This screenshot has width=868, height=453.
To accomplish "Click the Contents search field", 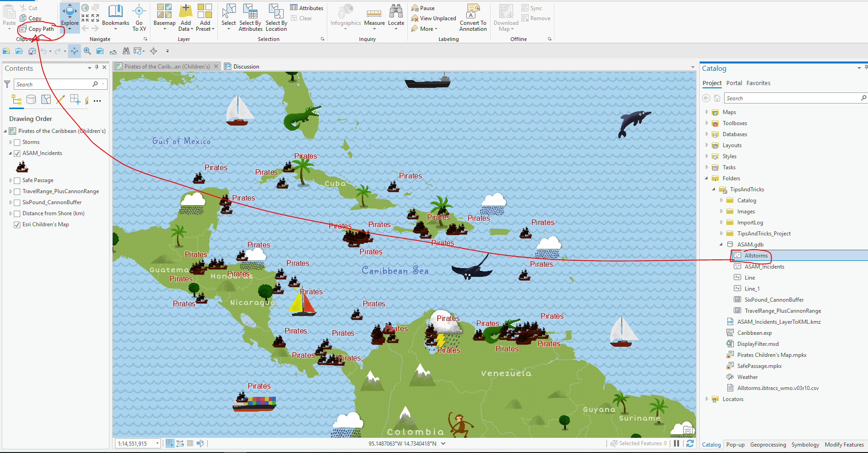I will click(60, 84).
